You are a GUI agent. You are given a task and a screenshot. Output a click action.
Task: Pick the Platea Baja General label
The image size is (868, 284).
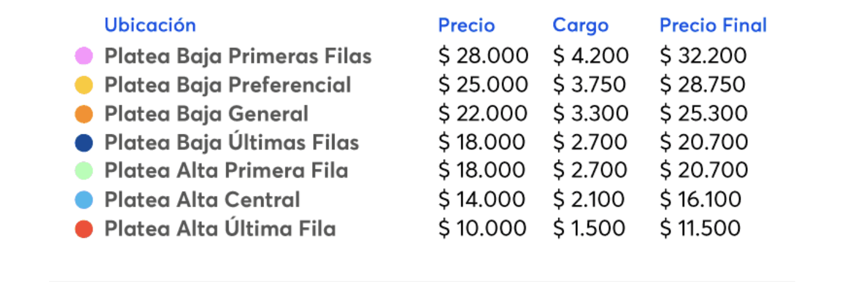(x=207, y=114)
